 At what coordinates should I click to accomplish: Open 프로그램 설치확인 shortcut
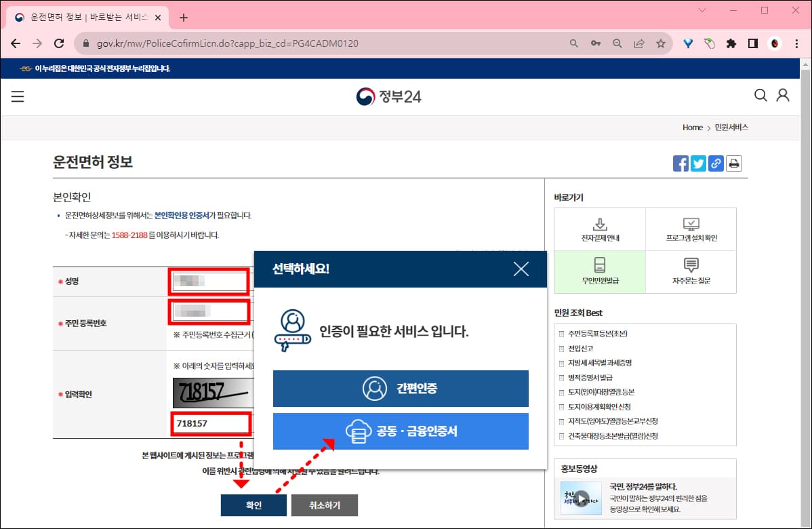pos(691,228)
